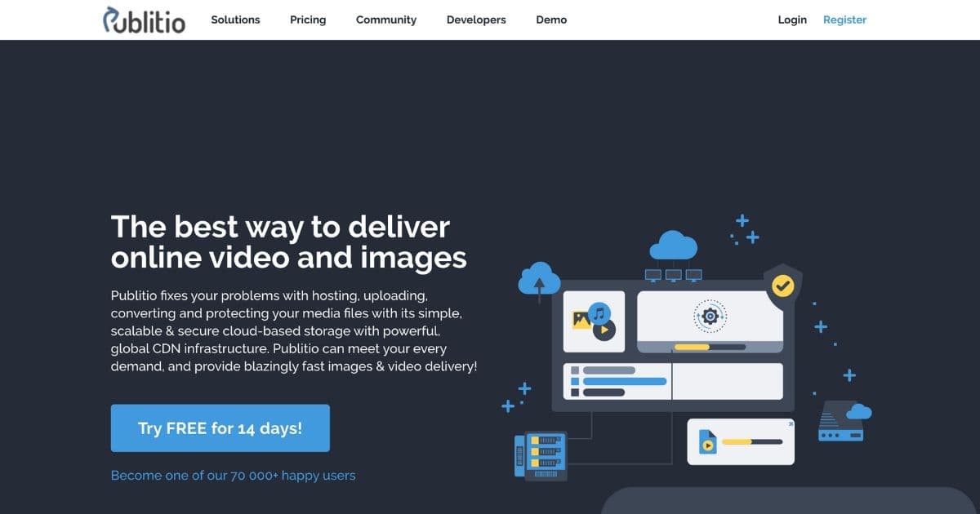Click the hard drive with cloud icon
Viewport: 980px width, 514px height.
(x=844, y=421)
